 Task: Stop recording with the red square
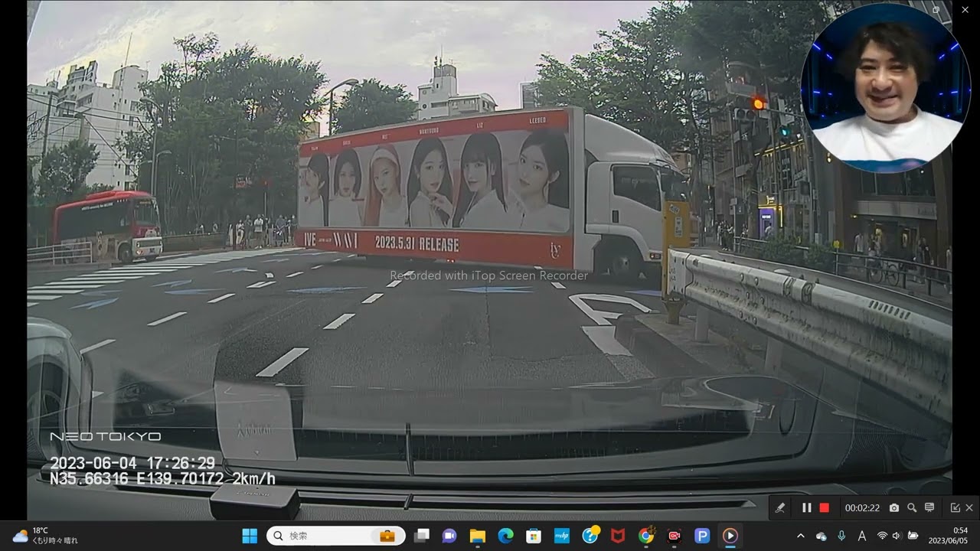pyautogui.click(x=825, y=508)
